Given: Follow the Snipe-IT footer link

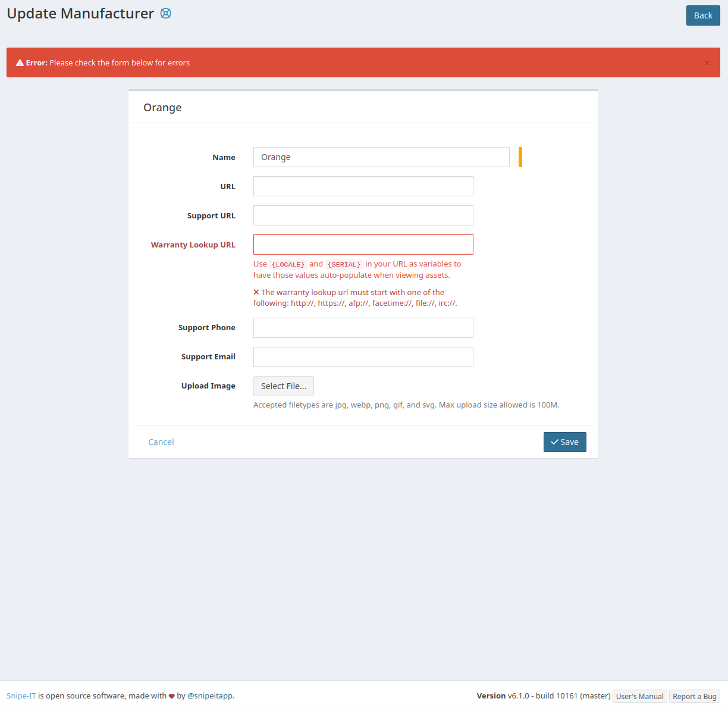Looking at the screenshot, I should (x=21, y=696).
